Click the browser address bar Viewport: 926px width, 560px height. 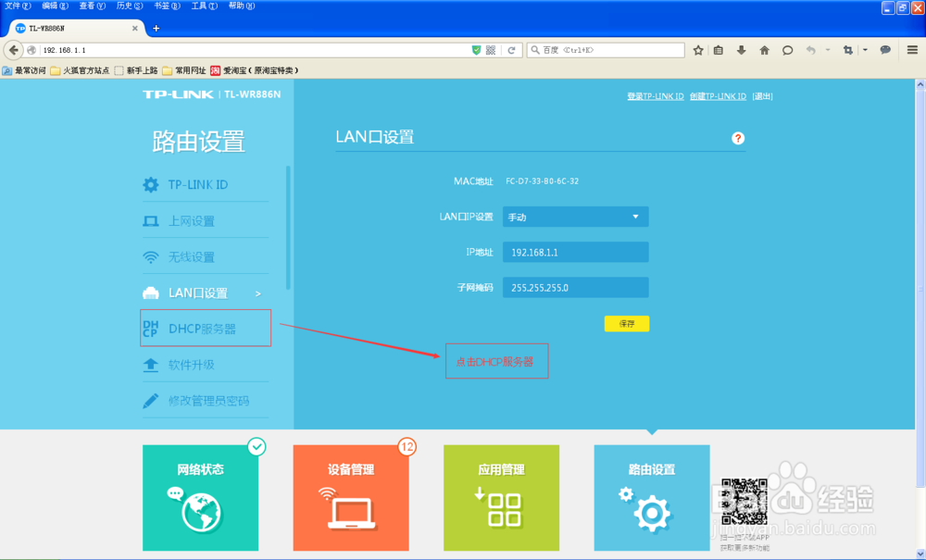(x=254, y=50)
